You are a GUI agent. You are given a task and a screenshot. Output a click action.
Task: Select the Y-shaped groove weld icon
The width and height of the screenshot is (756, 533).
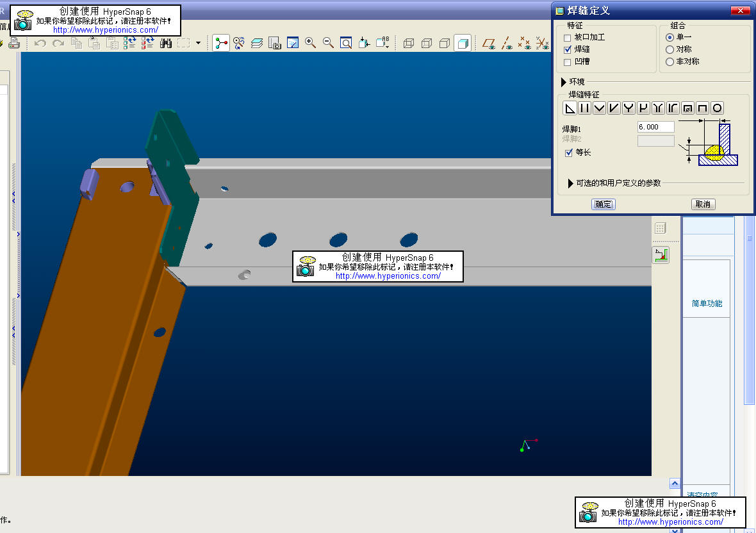tap(629, 108)
